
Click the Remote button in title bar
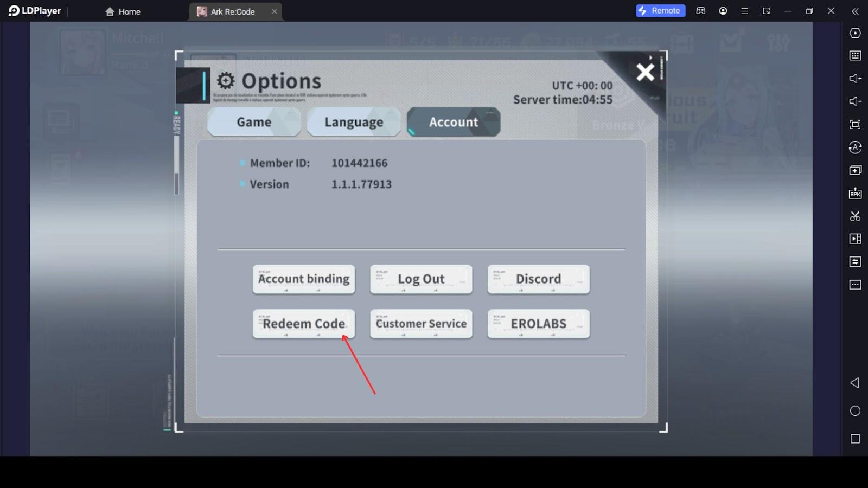click(660, 11)
